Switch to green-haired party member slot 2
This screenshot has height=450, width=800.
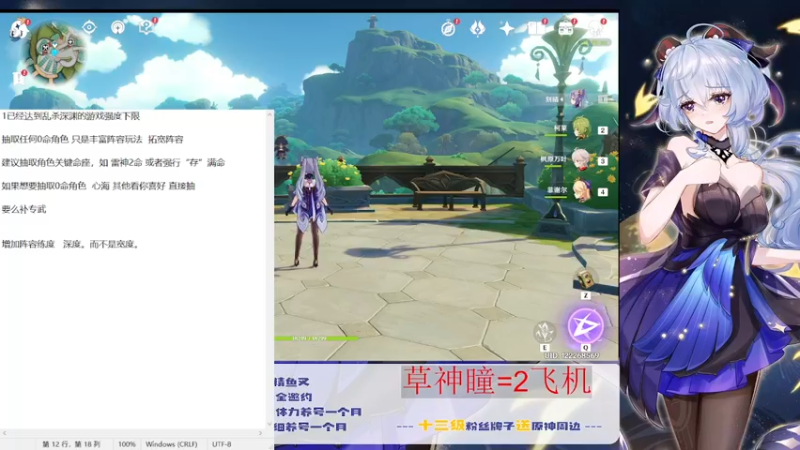pos(581,129)
